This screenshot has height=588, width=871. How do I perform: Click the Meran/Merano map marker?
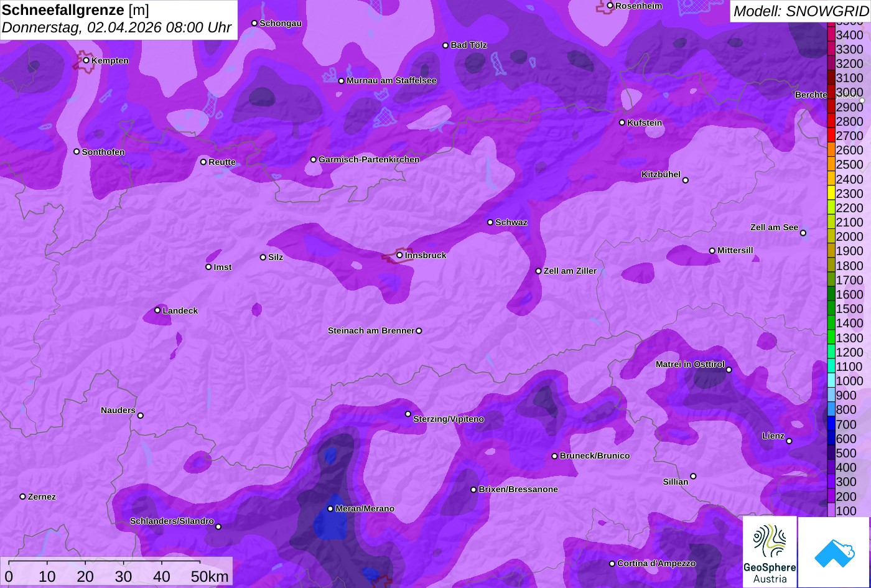point(330,508)
